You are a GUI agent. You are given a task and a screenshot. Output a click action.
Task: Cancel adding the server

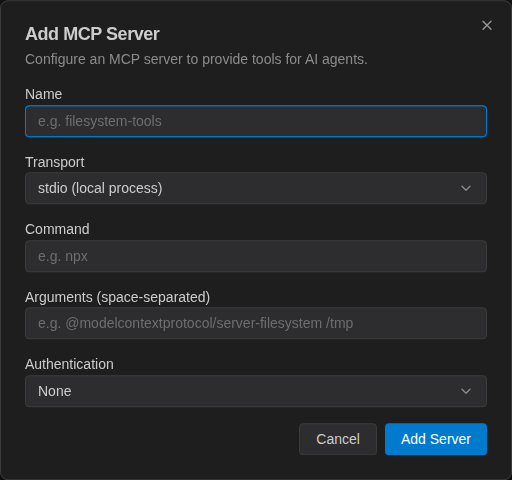(x=338, y=439)
